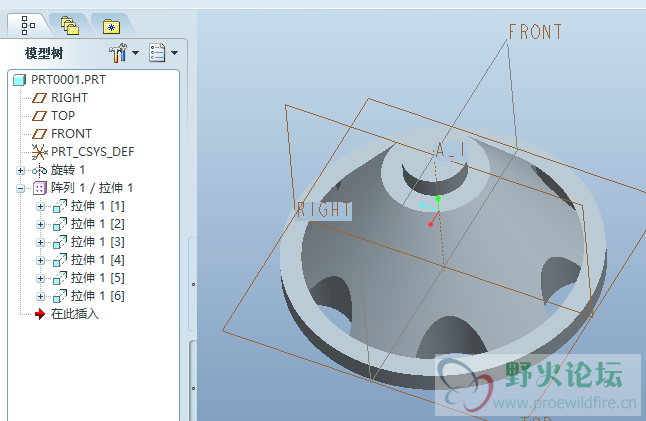Image resolution: width=646 pixels, height=421 pixels.
Task: Expand 拉伸 1 [2] node
Action: click(40, 225)
